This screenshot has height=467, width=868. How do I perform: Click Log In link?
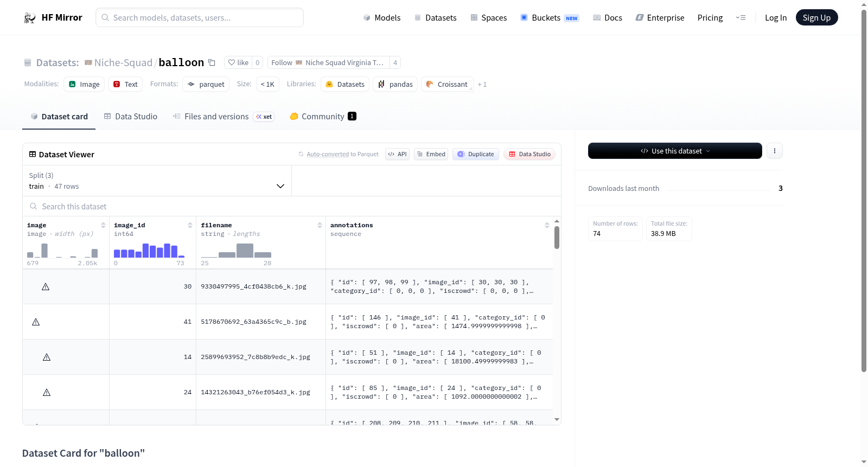776,17
